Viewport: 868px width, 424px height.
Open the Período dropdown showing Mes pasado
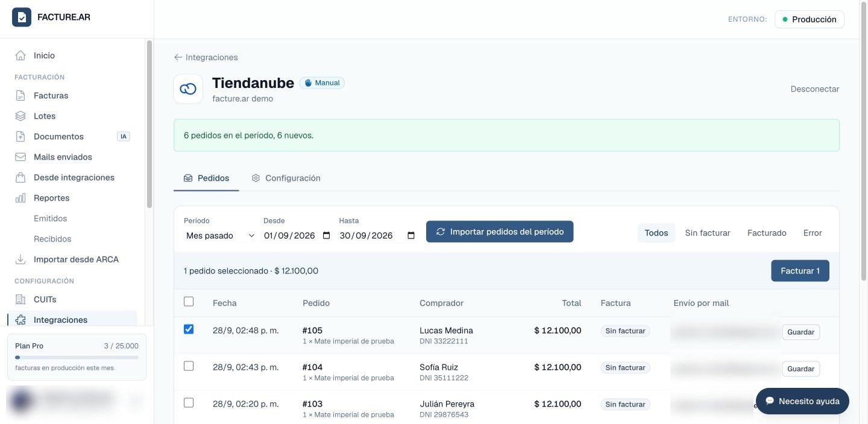pos(220,235)
